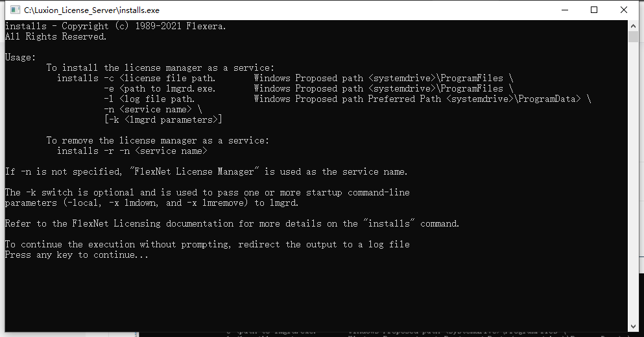This screenshot has width=644, height=337.
Task: Click the "Usage:" heading in the console
Action: point(21,58)
